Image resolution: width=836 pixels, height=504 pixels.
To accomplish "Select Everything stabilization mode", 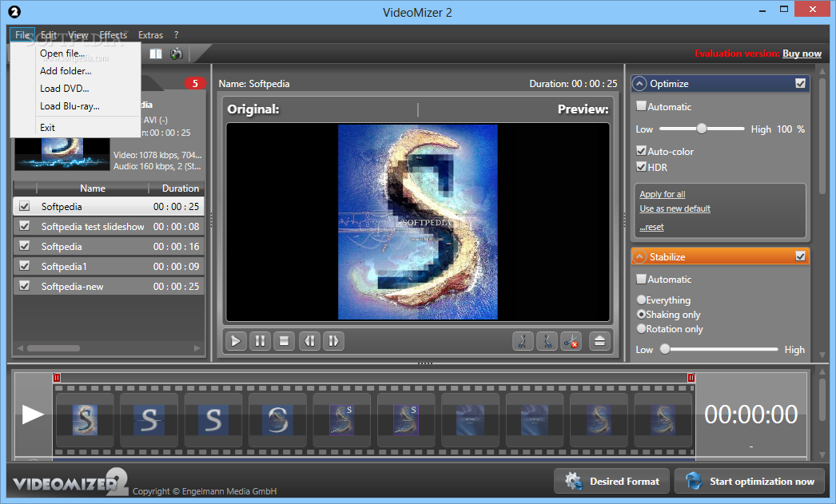I will point(642,300).
